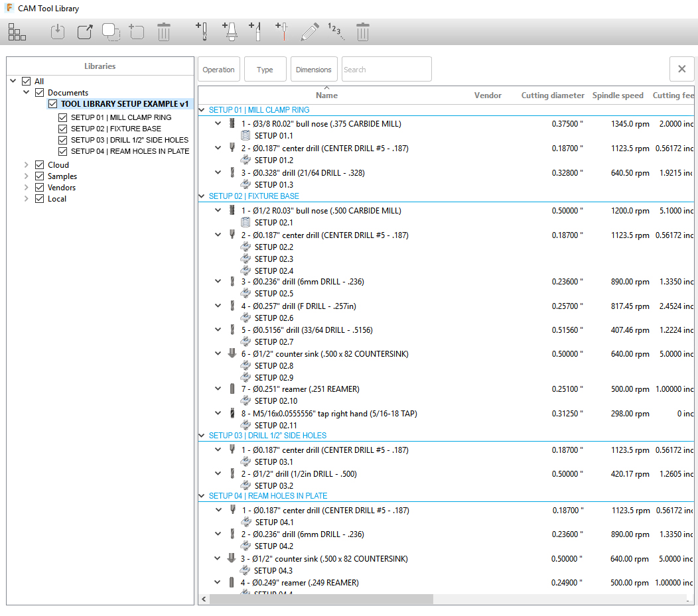
Task: Sort by the Vendor column header
Action: point(488,95)
